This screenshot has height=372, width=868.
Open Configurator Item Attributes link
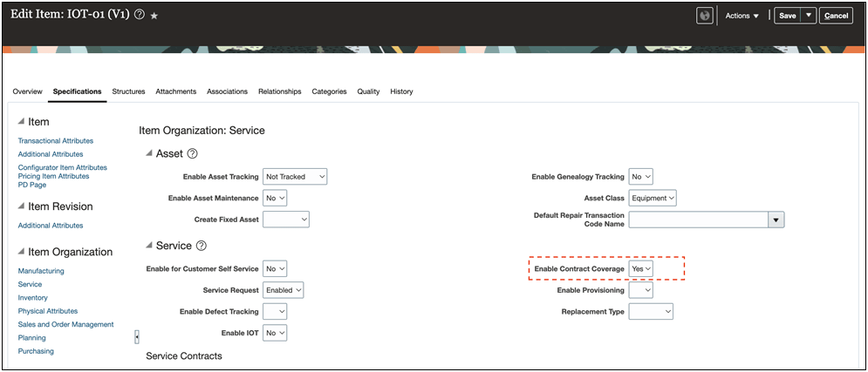click(63, 167)
